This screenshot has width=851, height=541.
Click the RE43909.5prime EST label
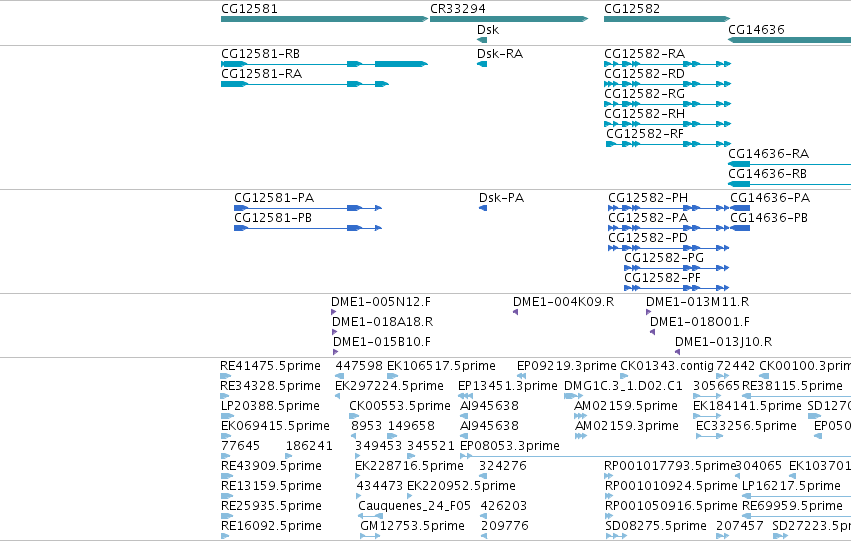click(271, 466)
